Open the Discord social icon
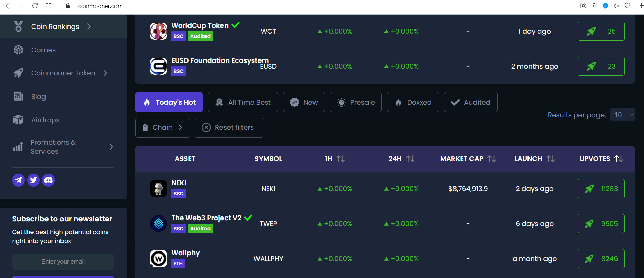The image size is (644, 278). [x=49, y=180]
